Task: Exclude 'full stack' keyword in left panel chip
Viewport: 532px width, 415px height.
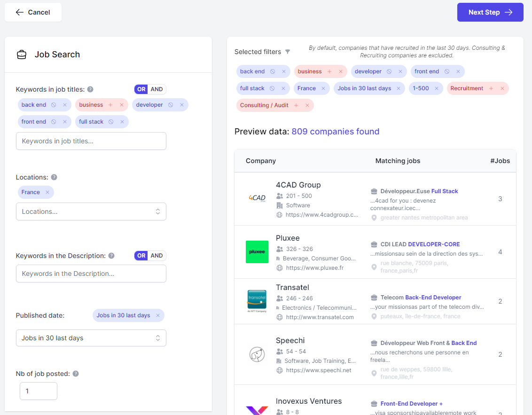Action: 111,122
